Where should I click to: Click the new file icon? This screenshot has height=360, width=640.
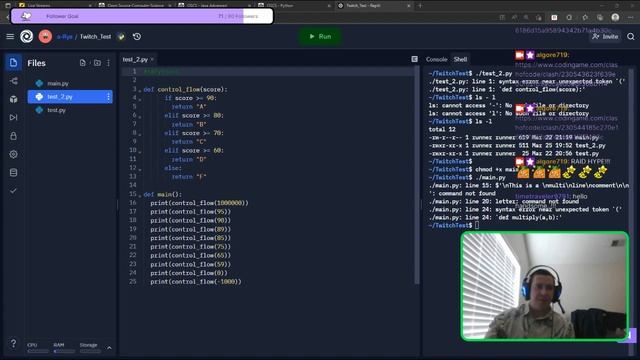click(83, 63)
